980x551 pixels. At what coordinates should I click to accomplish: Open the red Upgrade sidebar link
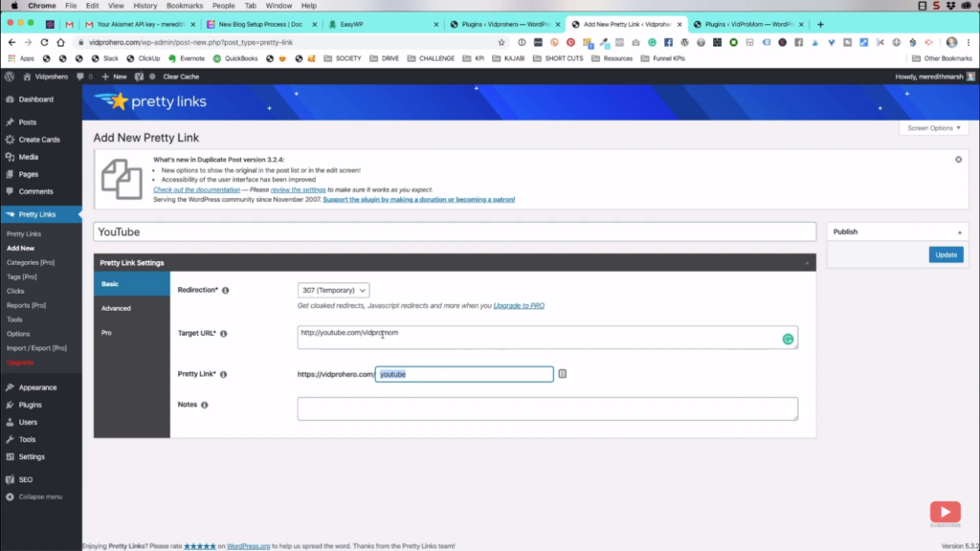click(x=20, y=363)
